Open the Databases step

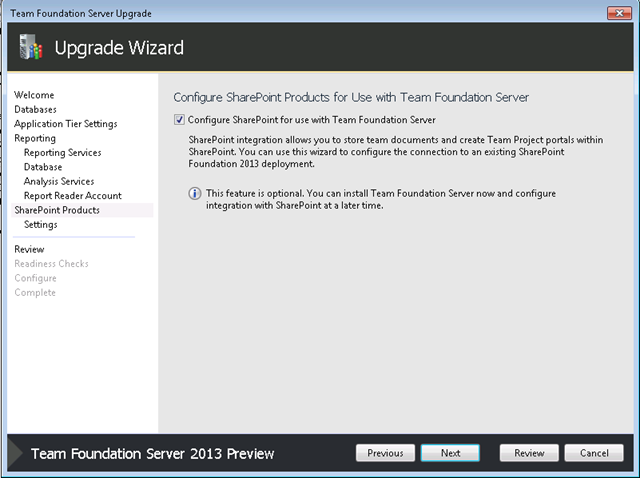pos(36,109)
